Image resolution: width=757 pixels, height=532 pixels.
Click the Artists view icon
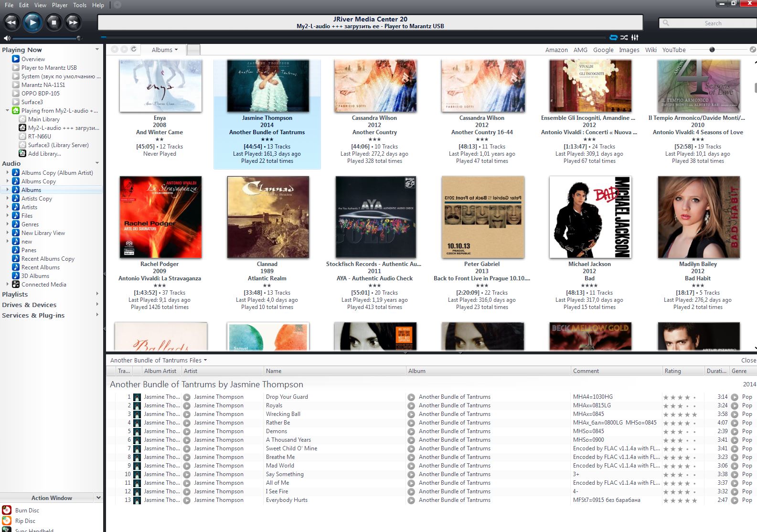click(16, 207)
